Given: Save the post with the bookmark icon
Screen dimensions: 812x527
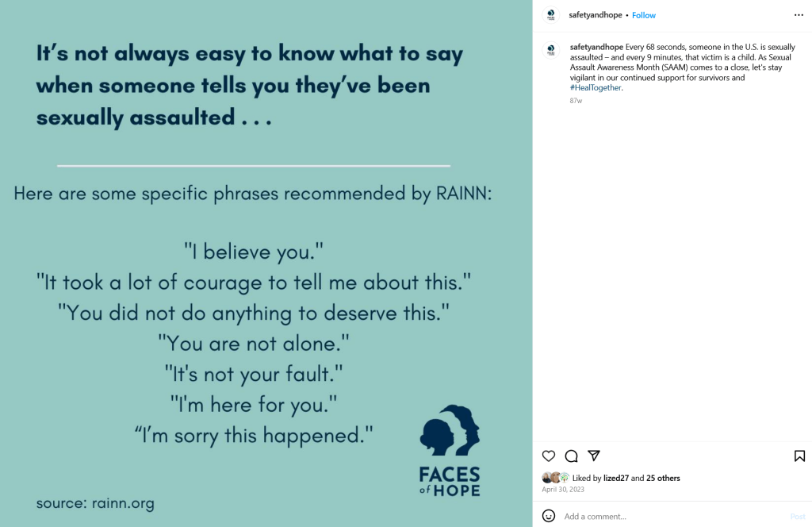Looking at the screenshot, I should (x=799, y=456).
